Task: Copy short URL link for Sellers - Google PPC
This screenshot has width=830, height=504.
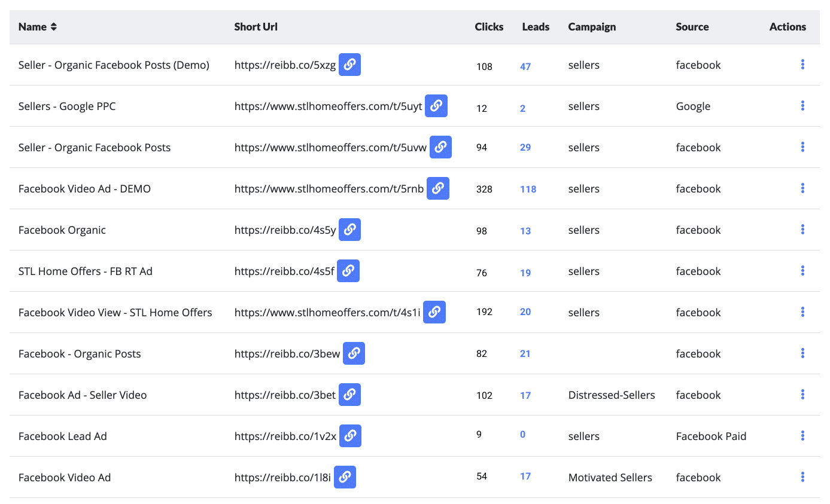Action: 436,106
